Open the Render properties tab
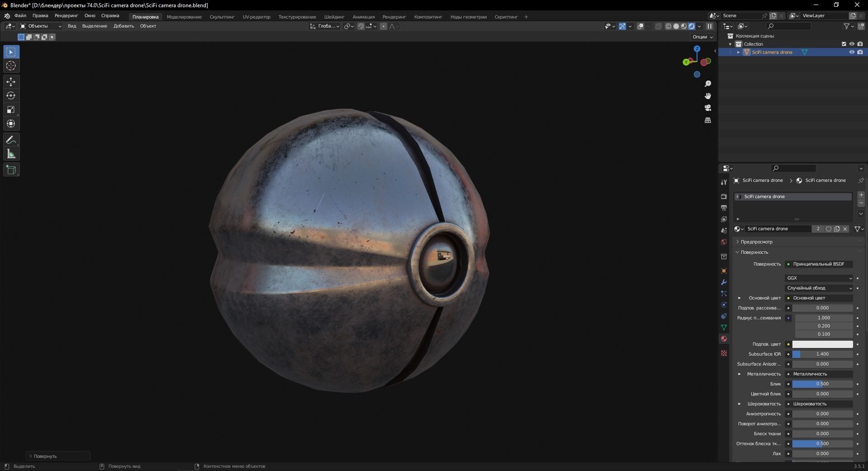Screen dimensions: 868x471 click(x=724, y=196)
